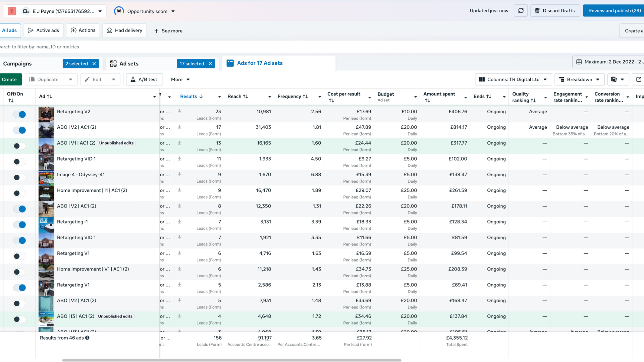Open the Columns: TR Digital Ltd dropdown
Screen dimensions: 644x362
tap(513, 79)
